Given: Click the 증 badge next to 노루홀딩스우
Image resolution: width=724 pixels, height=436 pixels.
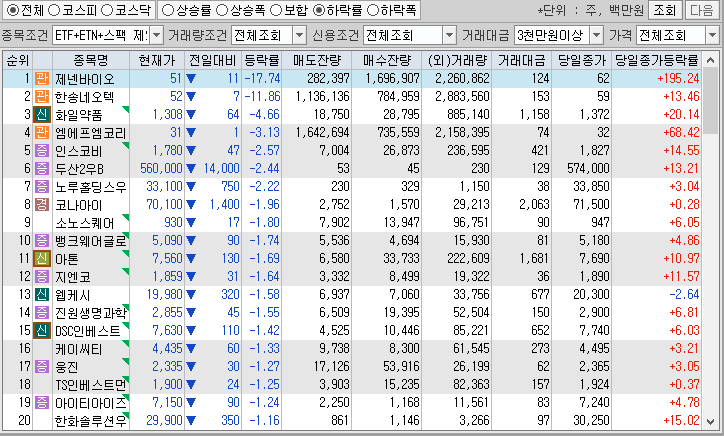Looking at the screenshot, I should pyautogui.click(x=42, y=187).
